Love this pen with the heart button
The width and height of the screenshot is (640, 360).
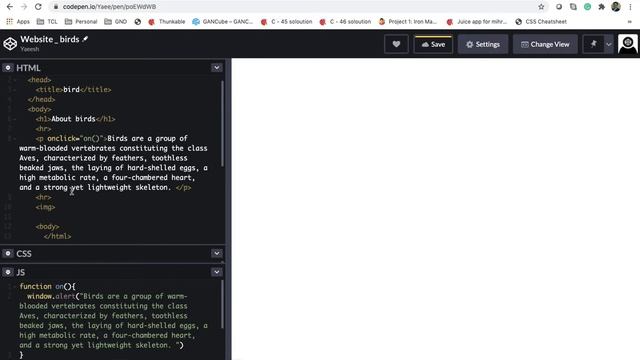point(396,44)
